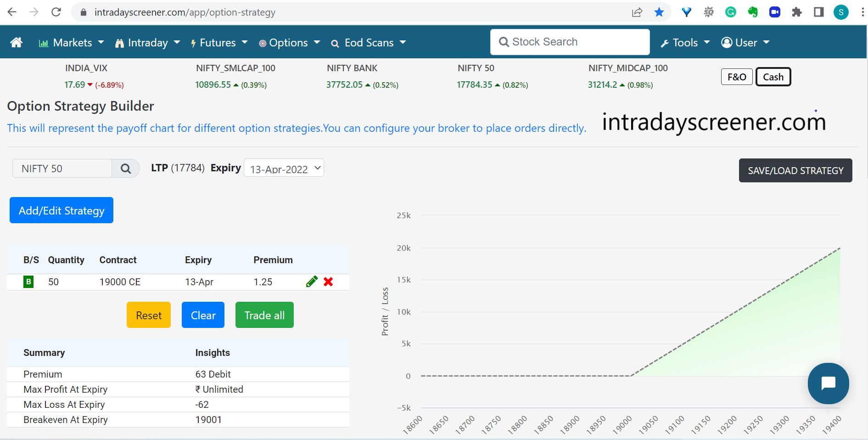Image resolution: width=868 pixels, height=440 pixels.
Task: Delete the 19000 CE leg via red X icon
Action: point(328,282)
